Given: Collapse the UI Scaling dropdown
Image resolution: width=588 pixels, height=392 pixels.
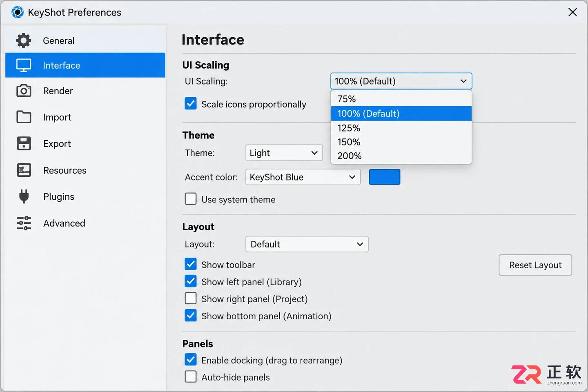Looking at the screenshot, I should (x=401, y=81).
